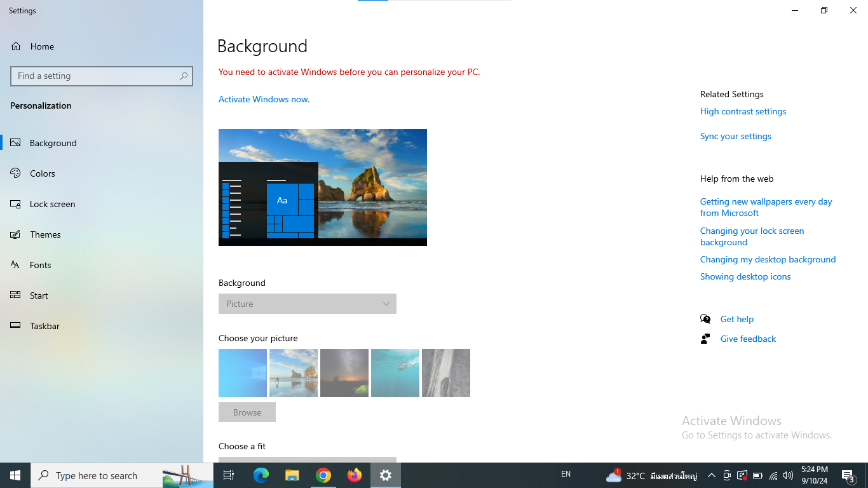Show hidden system tray icons
The width and height of the screenshot is (868, 488).
[712, 475]
